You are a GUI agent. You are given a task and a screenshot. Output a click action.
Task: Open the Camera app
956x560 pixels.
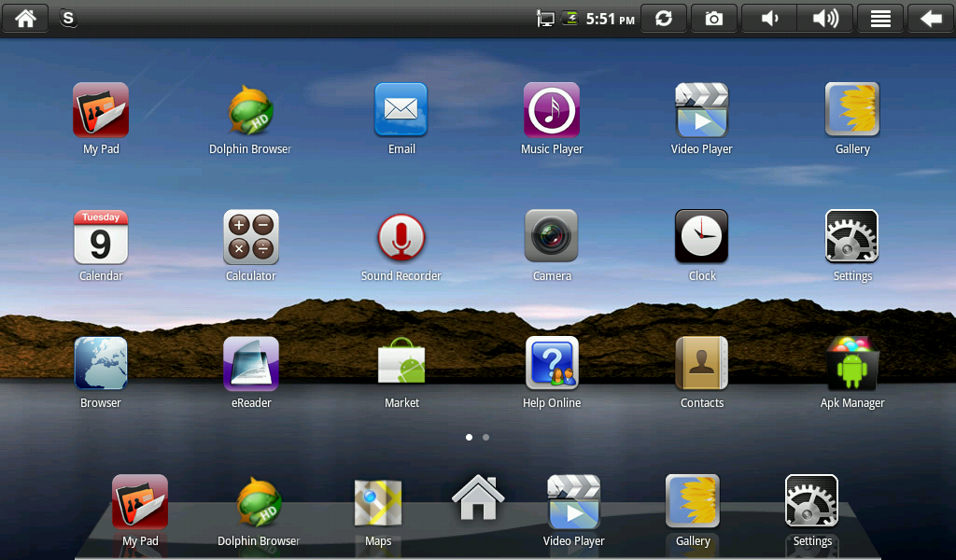coord(552,236)
